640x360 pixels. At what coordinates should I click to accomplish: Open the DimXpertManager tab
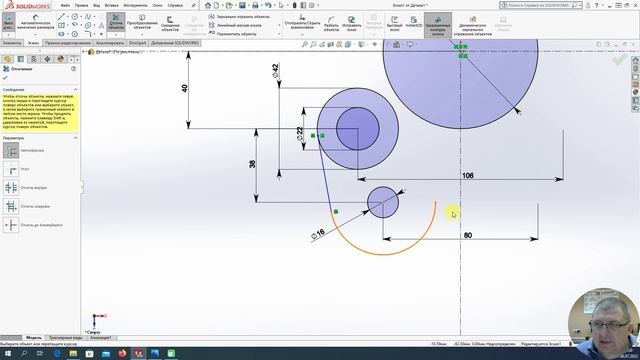pos(47,59)
